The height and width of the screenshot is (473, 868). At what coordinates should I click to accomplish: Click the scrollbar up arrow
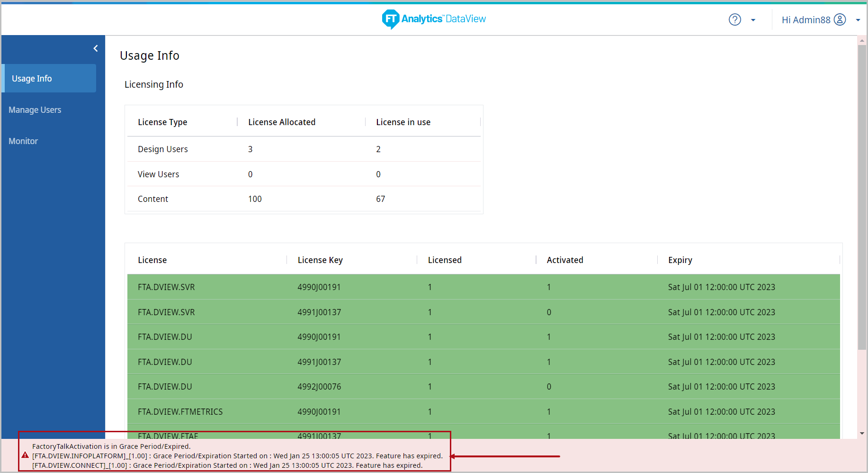click(x=862, y=40)
